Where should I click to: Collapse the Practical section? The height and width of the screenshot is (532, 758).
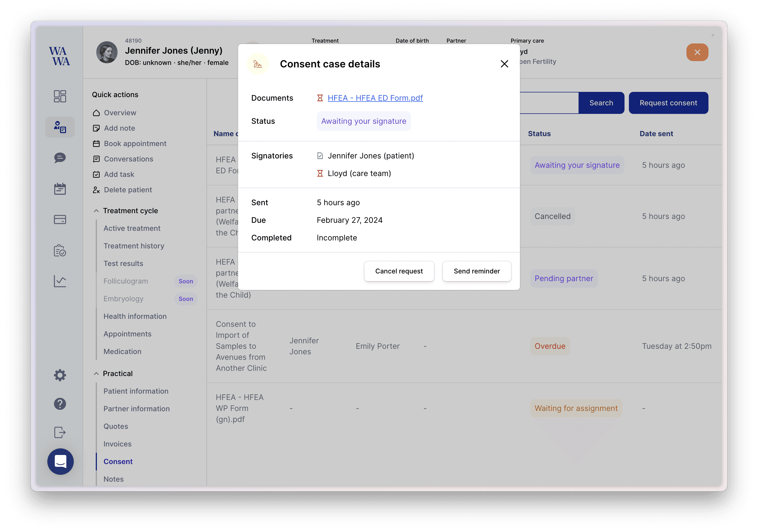click(x=96, y=373)
